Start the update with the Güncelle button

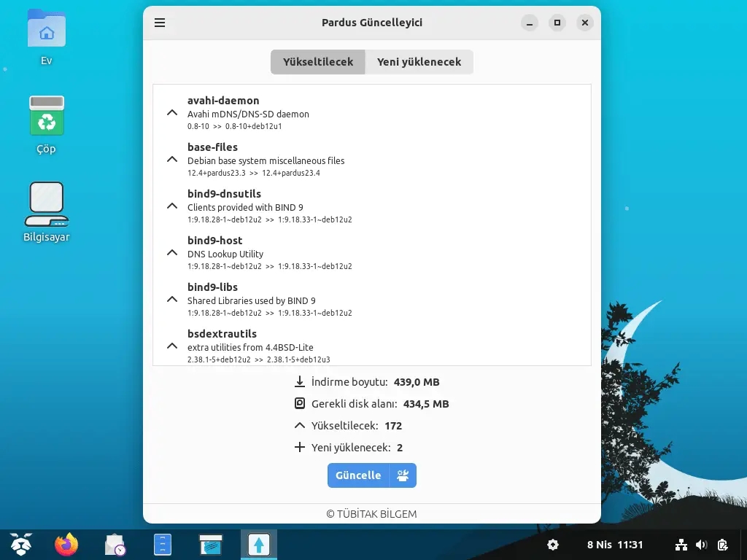[358, 475]
